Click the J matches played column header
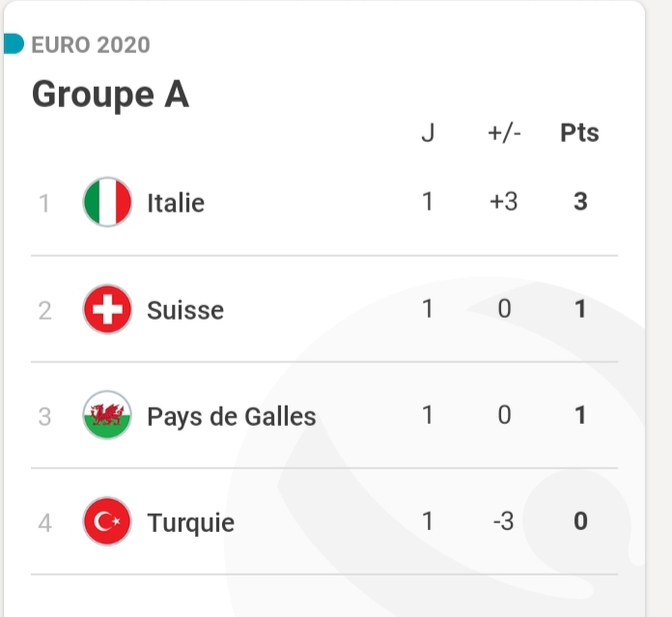 click(428, 133)
